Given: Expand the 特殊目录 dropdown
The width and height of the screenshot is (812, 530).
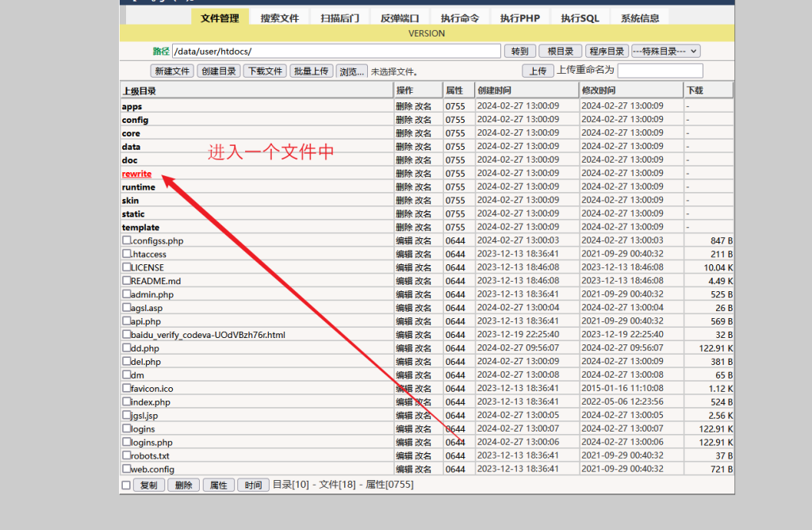Looking at the screenshot, I should click(x=666, y=51).
